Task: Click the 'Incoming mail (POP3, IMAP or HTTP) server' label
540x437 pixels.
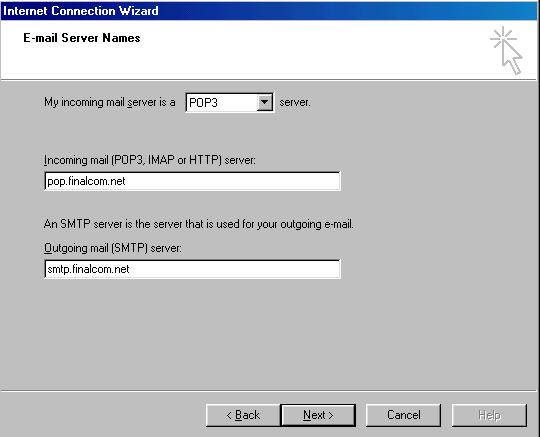Action: (x=150, y=160)
